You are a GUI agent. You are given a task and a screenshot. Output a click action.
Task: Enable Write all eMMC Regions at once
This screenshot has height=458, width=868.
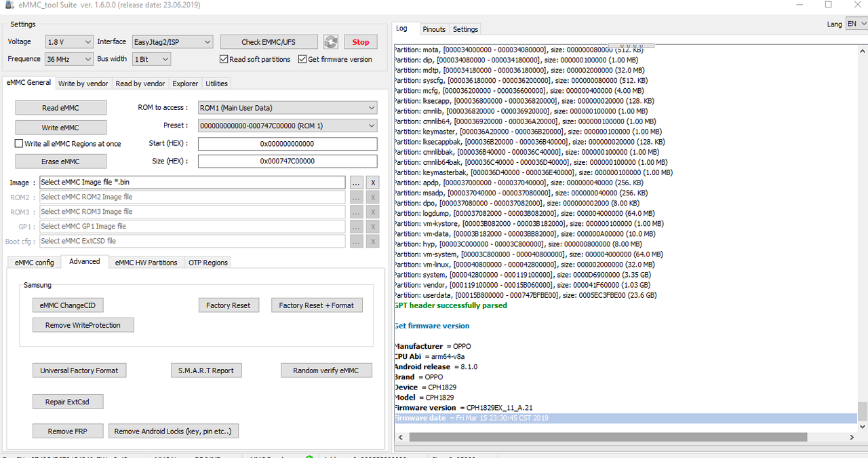[x=19, y=144]
